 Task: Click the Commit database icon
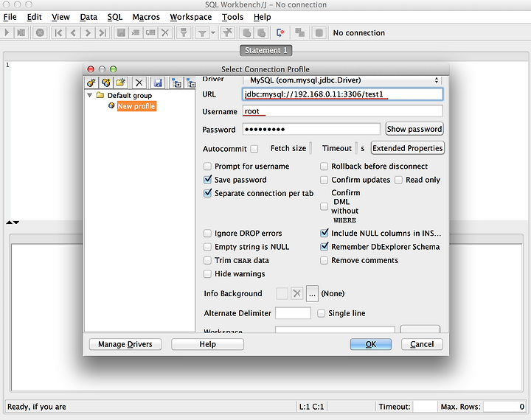(x=247, y=33)
